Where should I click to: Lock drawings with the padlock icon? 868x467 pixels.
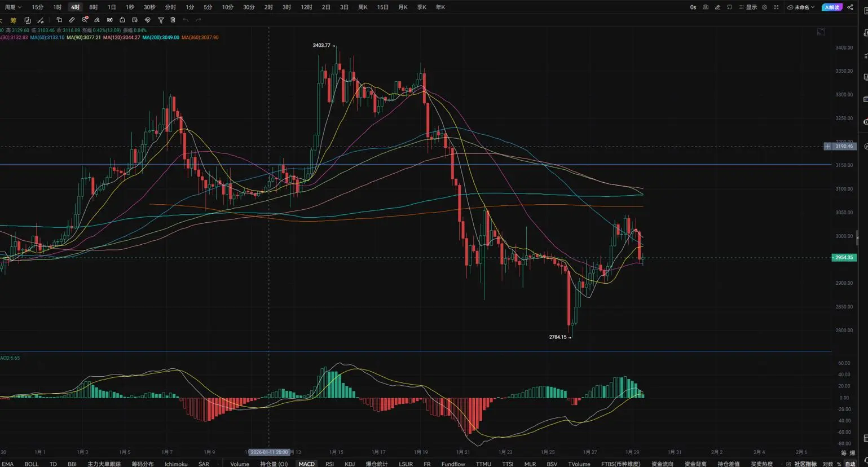[x=122, y=20]
